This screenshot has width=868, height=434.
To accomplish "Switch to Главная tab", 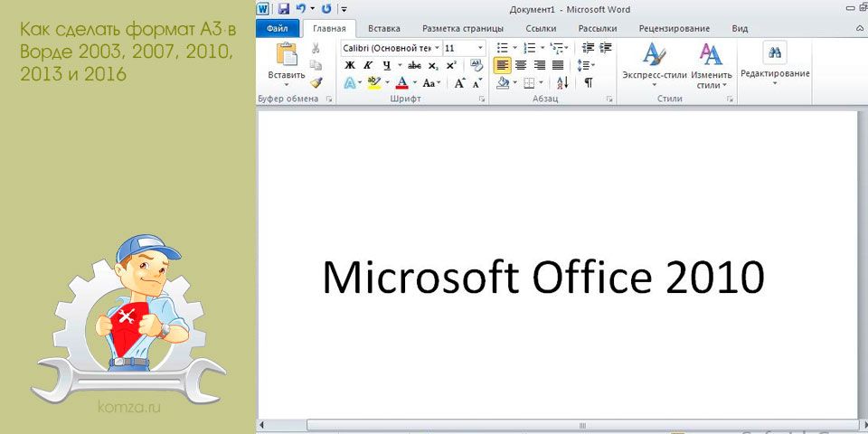I will [x=329, y=28].
